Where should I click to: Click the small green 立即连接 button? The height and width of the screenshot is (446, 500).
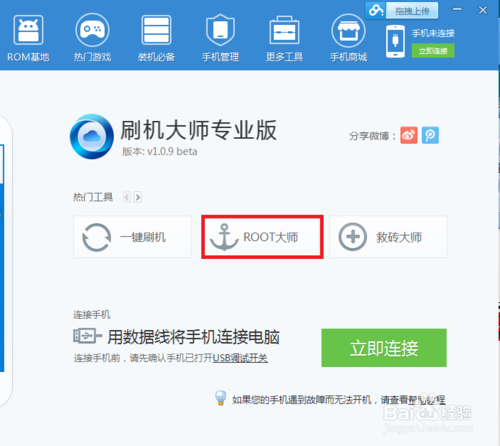click(433, 51)
